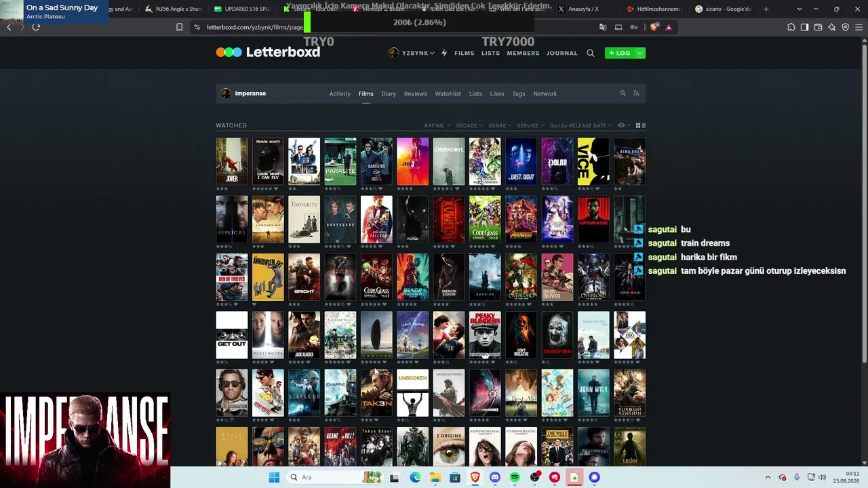Open the Decade filter dropdown
Viewport: 868px width, 488px height.
469,125
